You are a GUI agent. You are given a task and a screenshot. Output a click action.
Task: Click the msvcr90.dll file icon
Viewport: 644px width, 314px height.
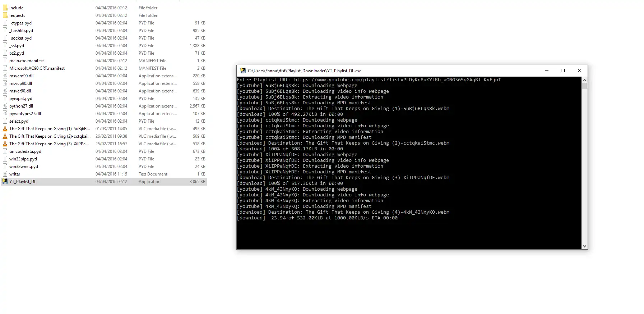[x=5, y=91]
